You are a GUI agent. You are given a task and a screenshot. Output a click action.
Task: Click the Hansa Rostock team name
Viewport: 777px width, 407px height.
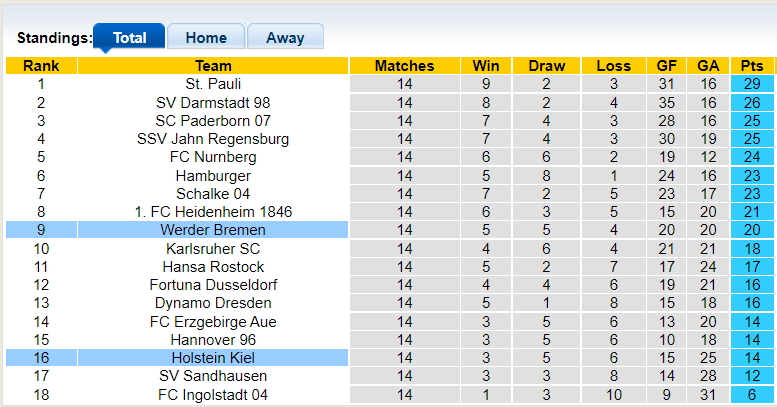[x=213, y=267]
